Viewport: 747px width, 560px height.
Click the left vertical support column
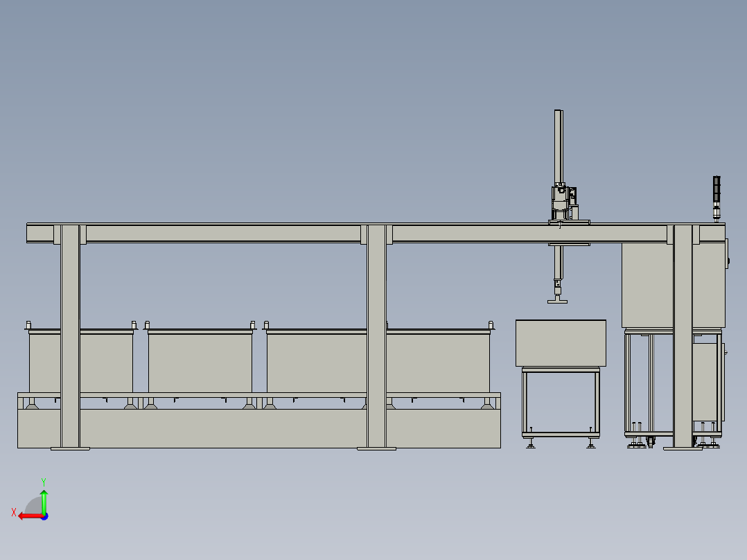click(71, 333)
